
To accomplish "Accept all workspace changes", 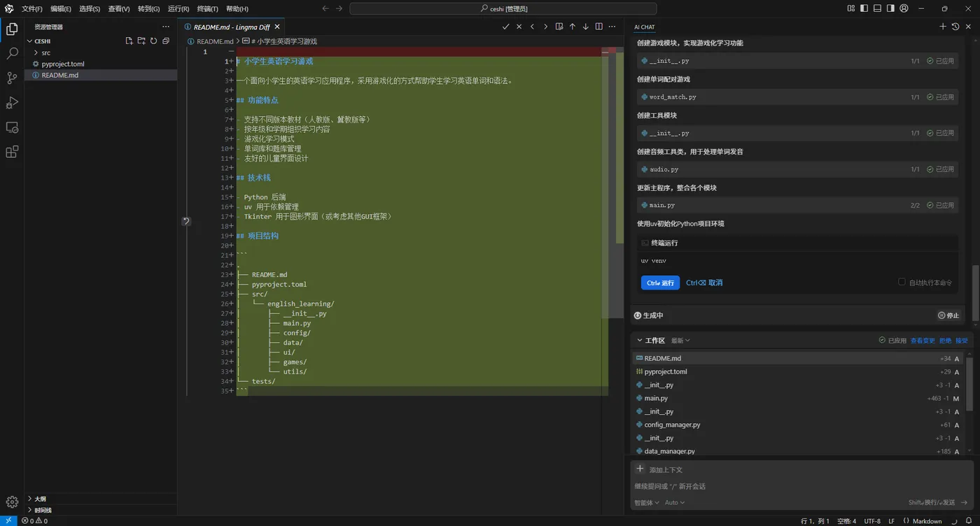I will (961, 341).
